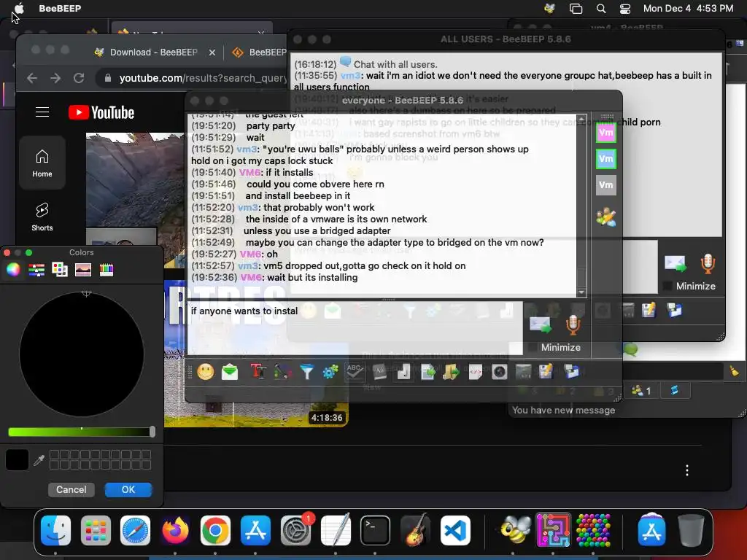Image resolution: width=747 pixels, height=560 pixels.
Task: Click the YouTube logo
Action: click(101, 112)
